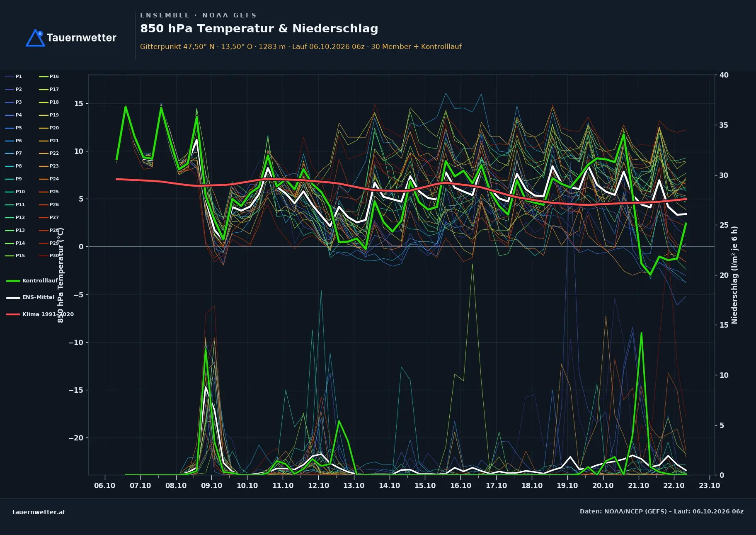The width and height of the screenshot is (756, 535).
Task: Click legend entry P26
Action: point(49,204)
